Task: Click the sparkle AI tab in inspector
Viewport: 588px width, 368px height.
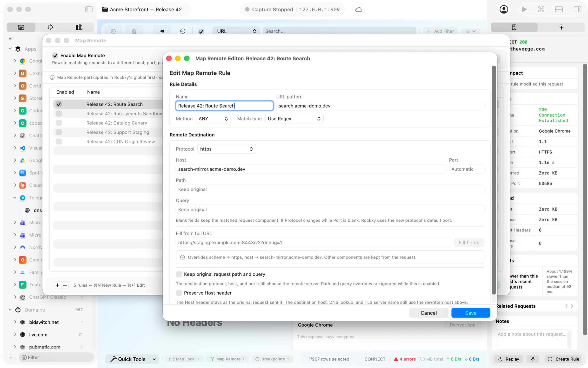Action: coord(561,27)
